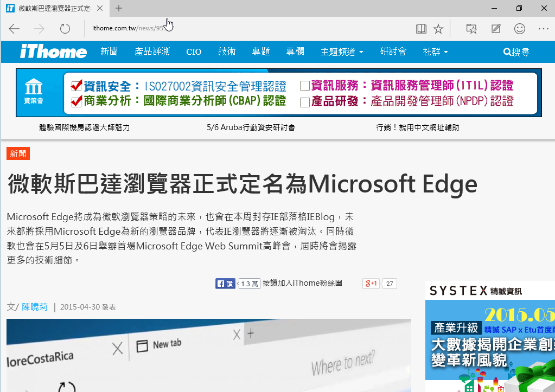Refresh the iThome article page
Image resolution: width=555 pixels, height=392 pixels.
[65, 28]
